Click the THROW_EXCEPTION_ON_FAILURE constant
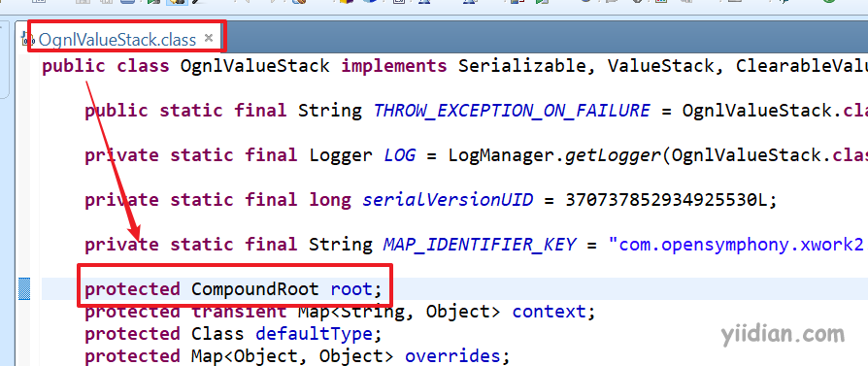Screen dimensions: 868x366 click(512, 110)
